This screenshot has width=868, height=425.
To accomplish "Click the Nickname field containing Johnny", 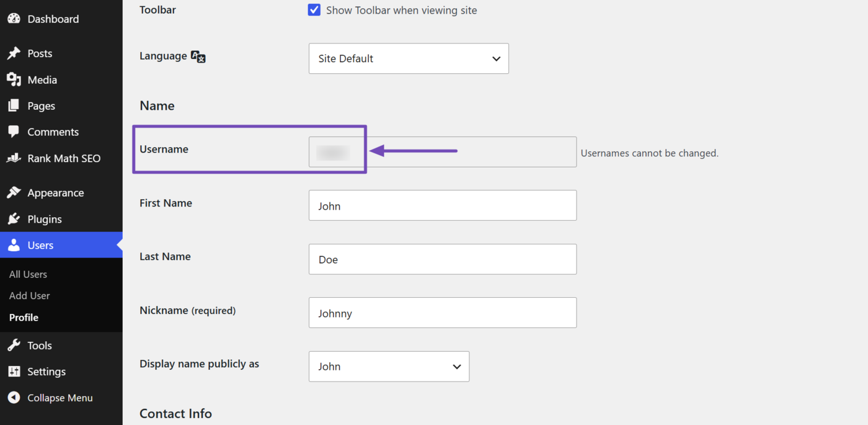I will click(x=443, y=313).
